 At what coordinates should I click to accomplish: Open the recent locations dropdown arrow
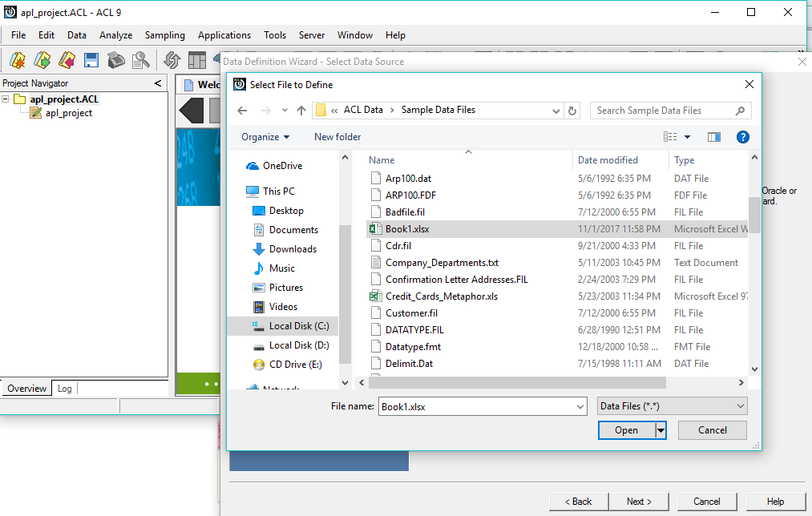tap(285, 111)
